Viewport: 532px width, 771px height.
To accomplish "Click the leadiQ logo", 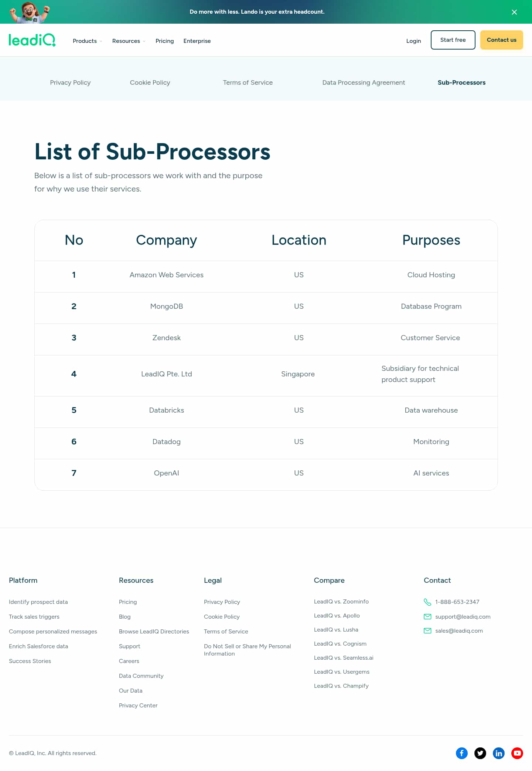I will pos(32,40).
